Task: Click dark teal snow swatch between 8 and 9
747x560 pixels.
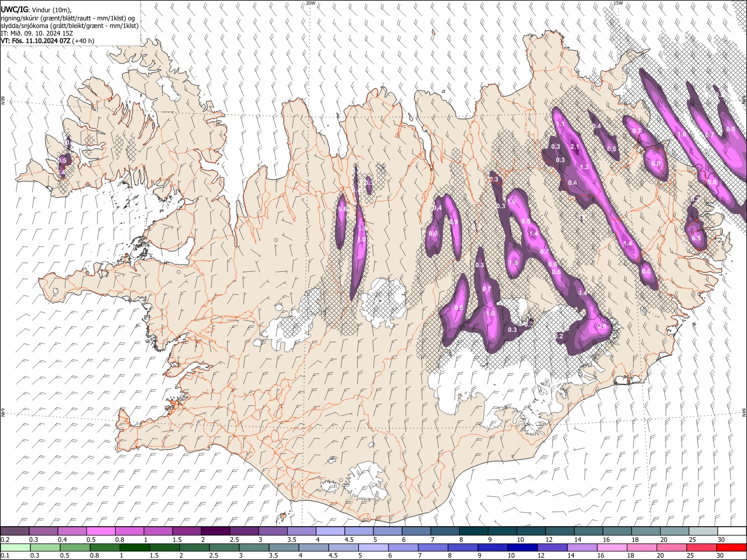Action: click(474, 531)
